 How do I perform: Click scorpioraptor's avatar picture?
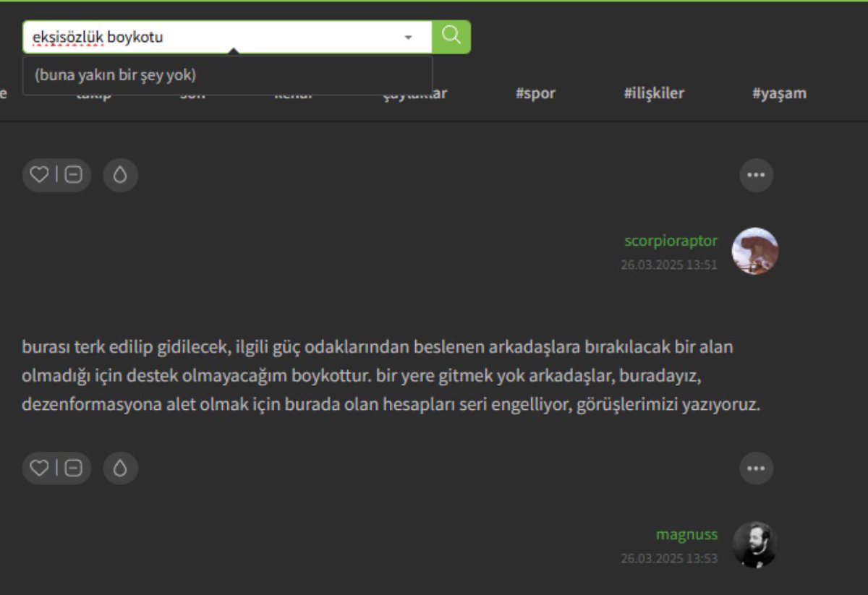(755, 251)
